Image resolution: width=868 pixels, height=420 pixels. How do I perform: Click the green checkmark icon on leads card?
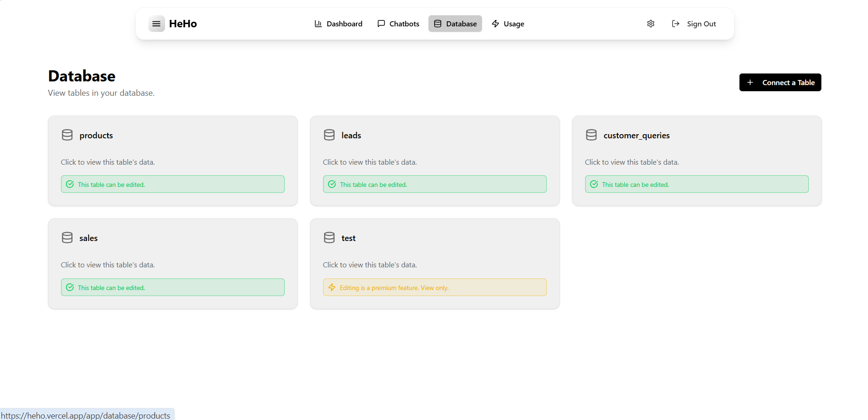tap(332, 184)
